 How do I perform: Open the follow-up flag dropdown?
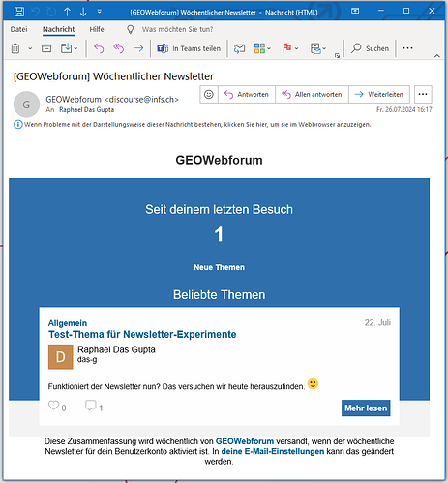[x=290, y=48]
